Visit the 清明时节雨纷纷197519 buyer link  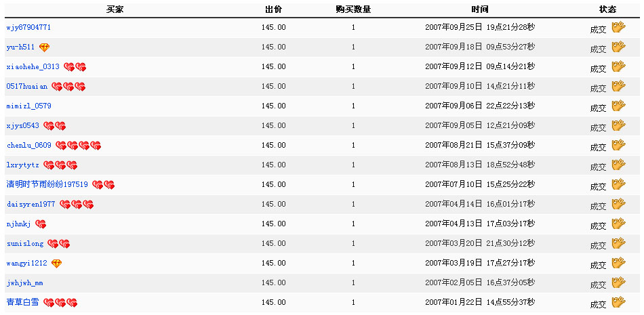(47, 184)
